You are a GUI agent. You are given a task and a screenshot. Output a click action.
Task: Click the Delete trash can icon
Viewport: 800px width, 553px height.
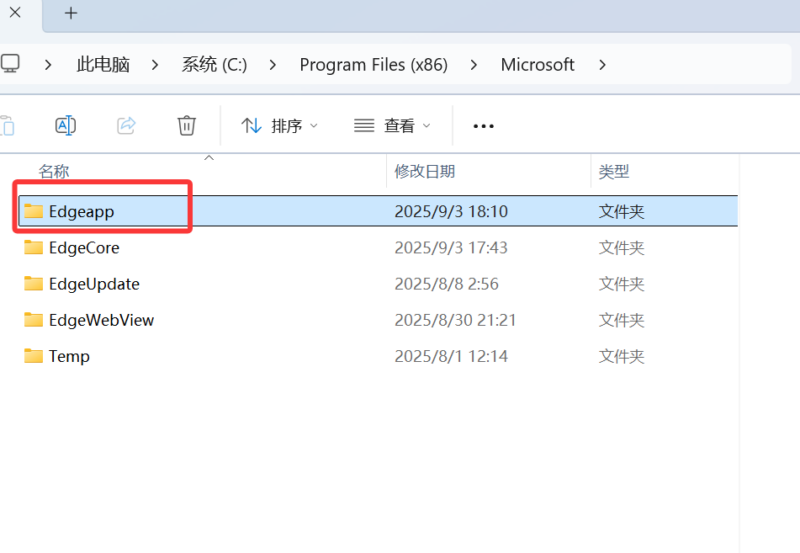[x=186, y=125]
